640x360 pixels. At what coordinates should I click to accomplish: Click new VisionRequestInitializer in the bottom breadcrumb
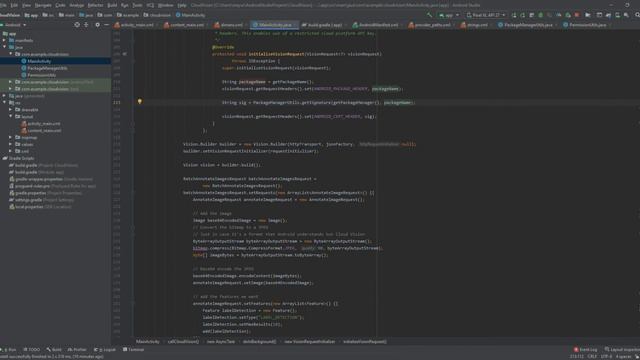coord(309,342)
